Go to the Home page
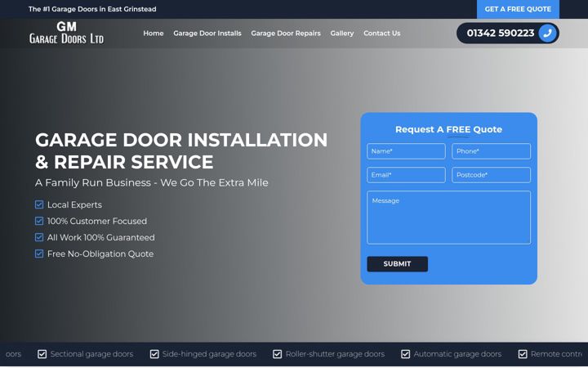 (154, 34)
